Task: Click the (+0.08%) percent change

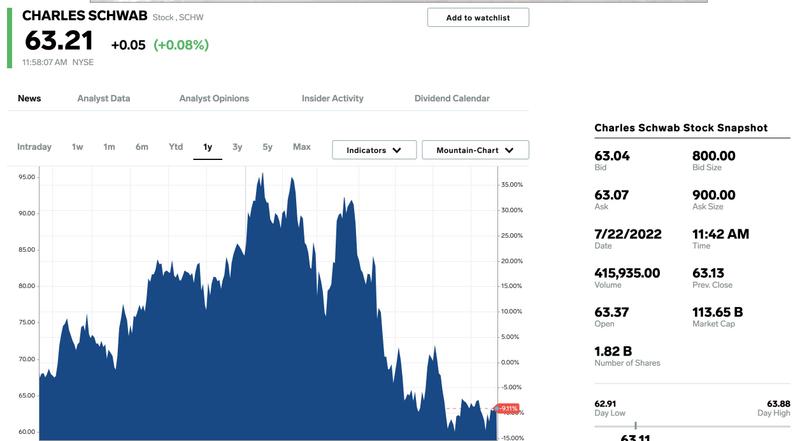Action: point(181,45)
